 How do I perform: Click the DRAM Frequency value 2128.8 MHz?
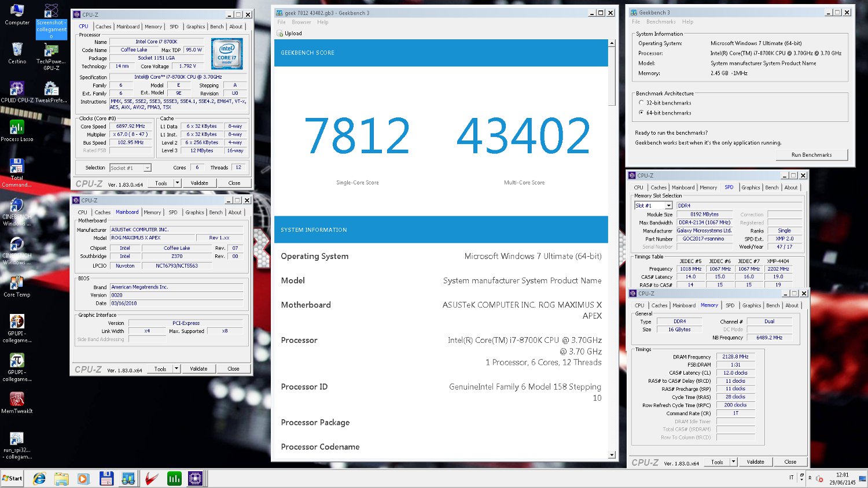[735, 357]
